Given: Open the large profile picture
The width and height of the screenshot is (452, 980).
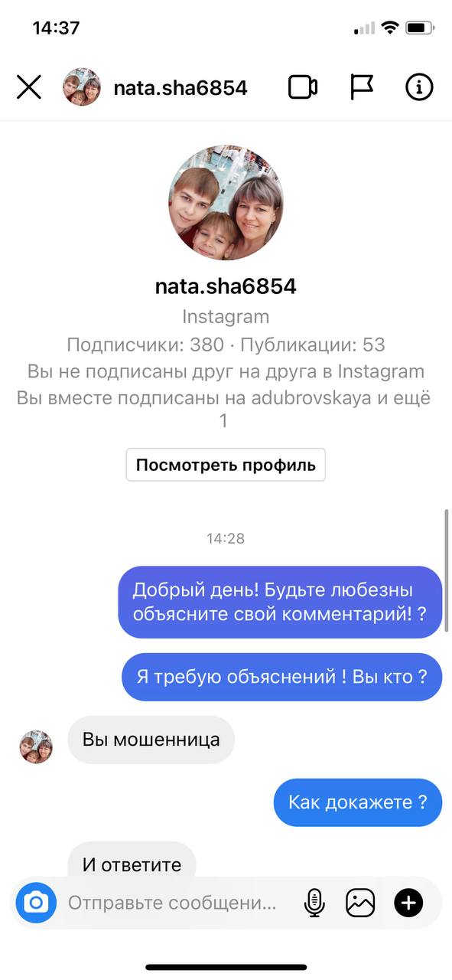Looking at the screenshot, I should [x=226, y=203].
